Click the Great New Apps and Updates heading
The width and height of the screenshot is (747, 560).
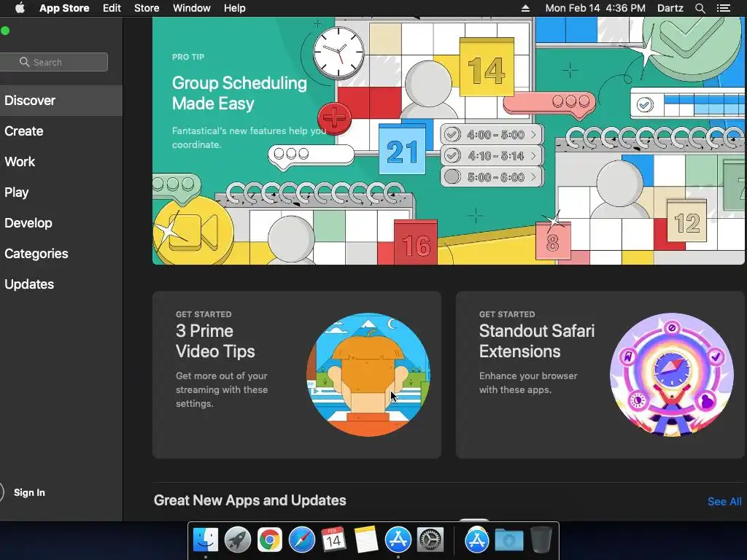(249, 500)
